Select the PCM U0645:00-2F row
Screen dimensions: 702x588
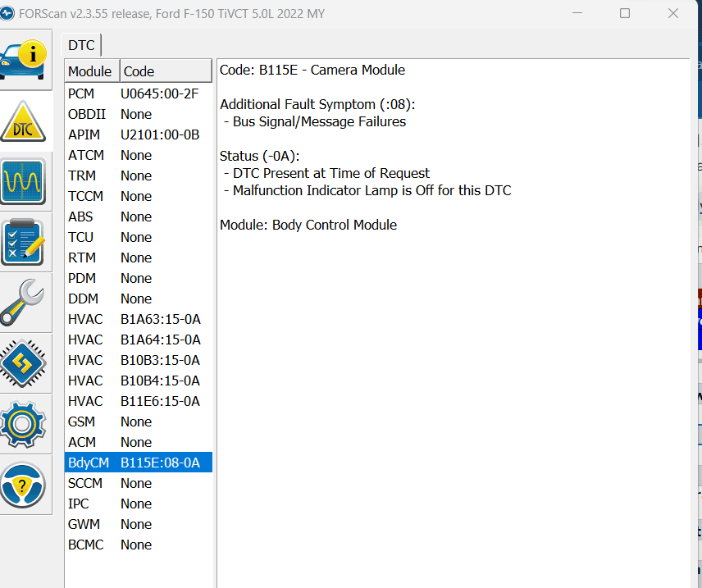(x=139, y=93)
